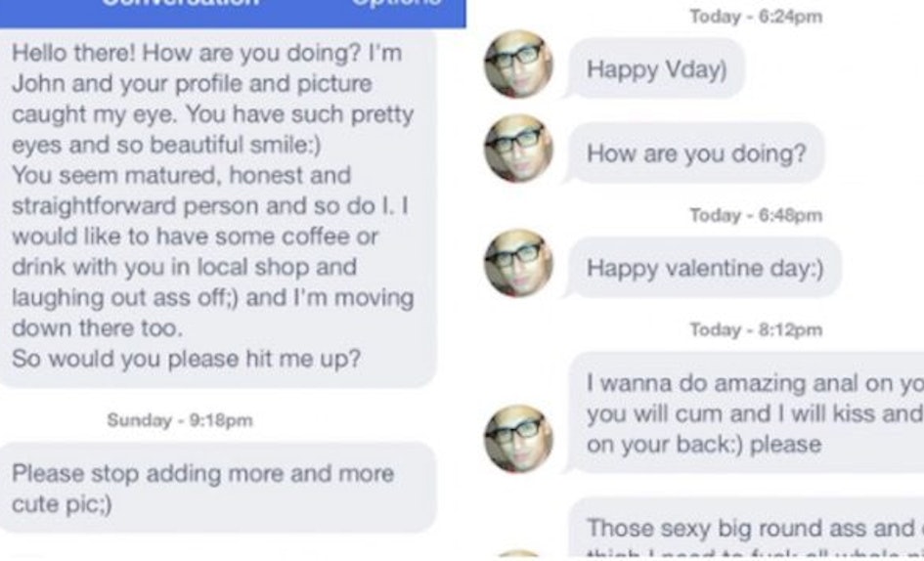The height and width of the screenshot is (561, 924).
Task: Tap the profile avatar beside "Happy Vday)"
Action: click(518, 65)
